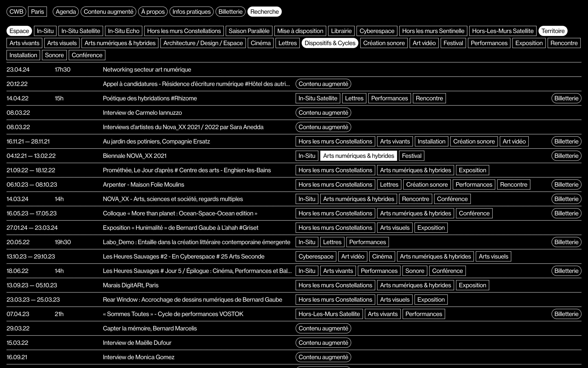This screenshot has height=368, width=588.
Task: Open Marais DigitARt, Paris event
Action: click(131, 285)
